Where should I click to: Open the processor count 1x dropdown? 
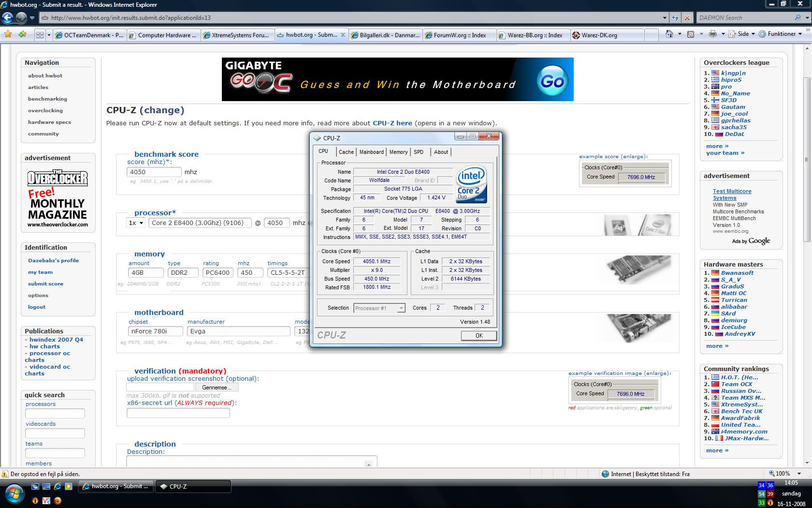[x=136, y=223]
